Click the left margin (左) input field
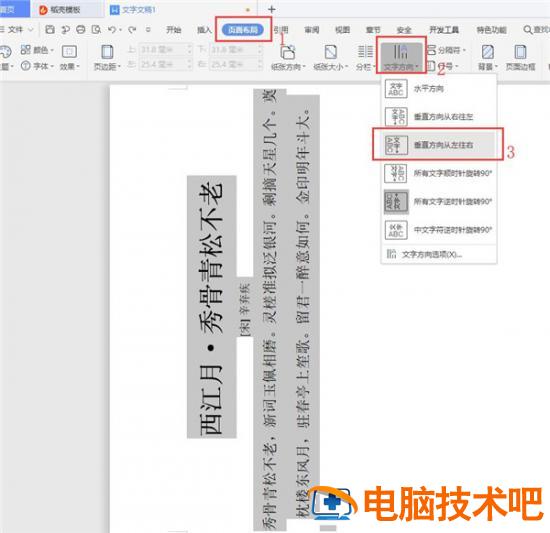This screenshot has height=533, width=550. click(166, 65)
